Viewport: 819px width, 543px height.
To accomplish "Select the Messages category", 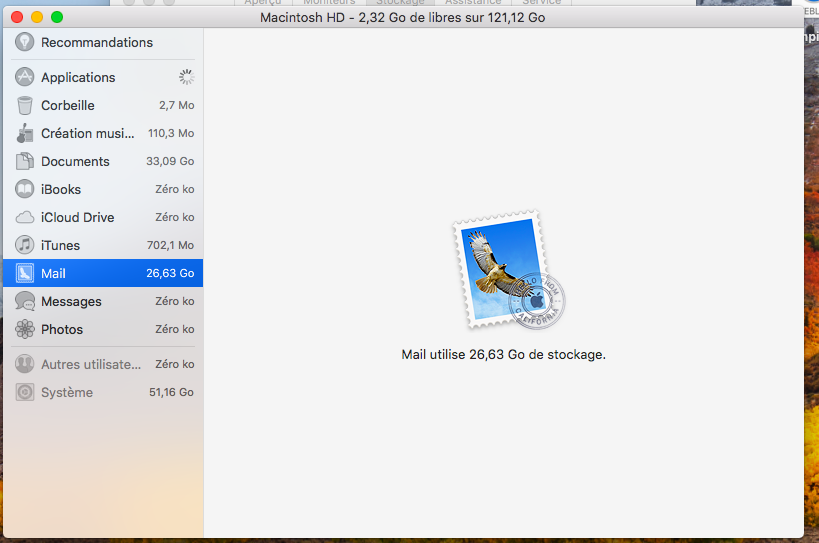I will click(103, 301).
